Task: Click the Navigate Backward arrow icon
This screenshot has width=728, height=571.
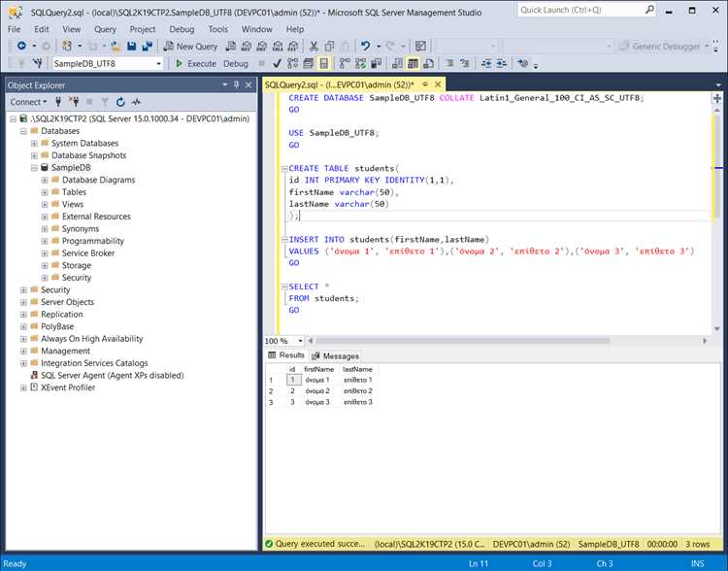Action: tap(21, 46)
